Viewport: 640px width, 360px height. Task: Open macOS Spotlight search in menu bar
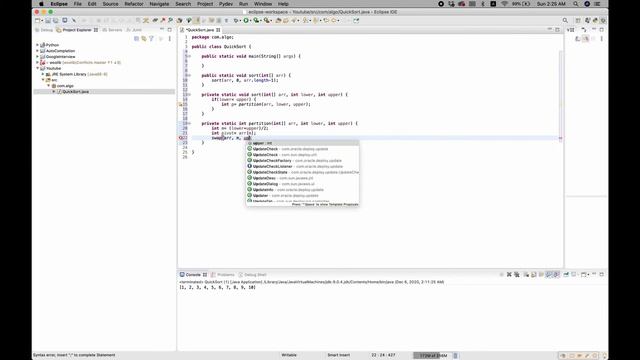click(x=576, y=4)
